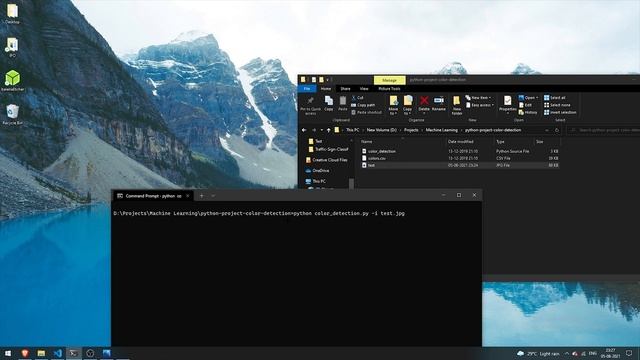640x360 pixels.
Task: Click Select none in the ribbon
Action: 557,105
